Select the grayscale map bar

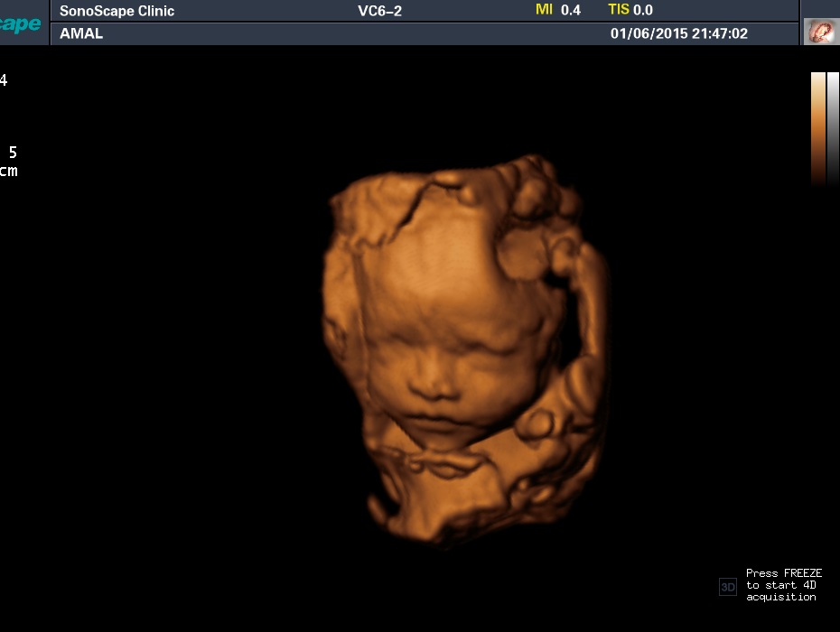pos(833,128)
